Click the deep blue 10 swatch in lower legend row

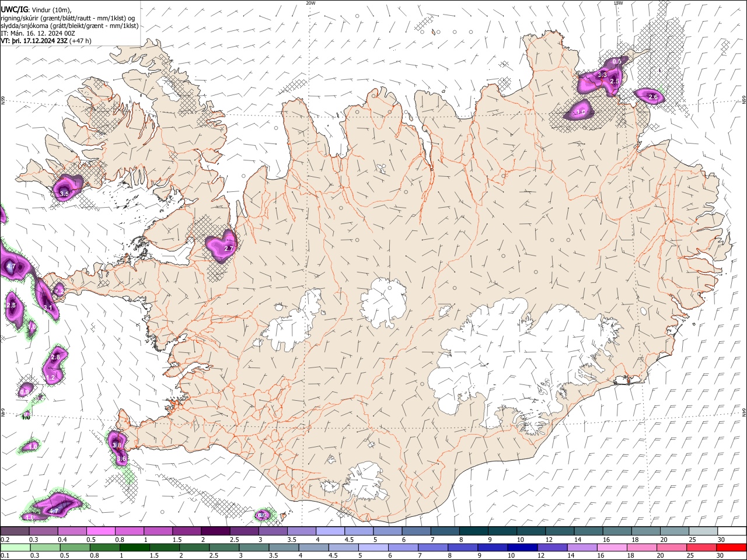[x=522, y=547]
